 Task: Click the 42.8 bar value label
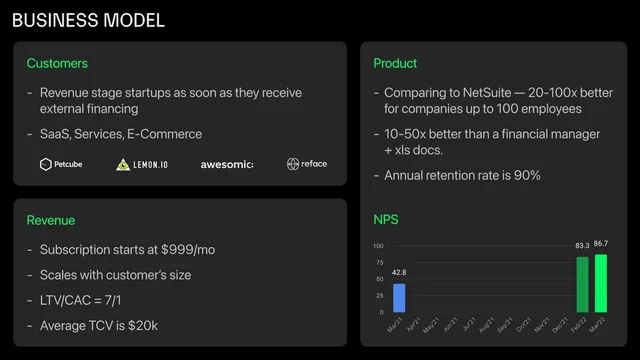point(399,273)
